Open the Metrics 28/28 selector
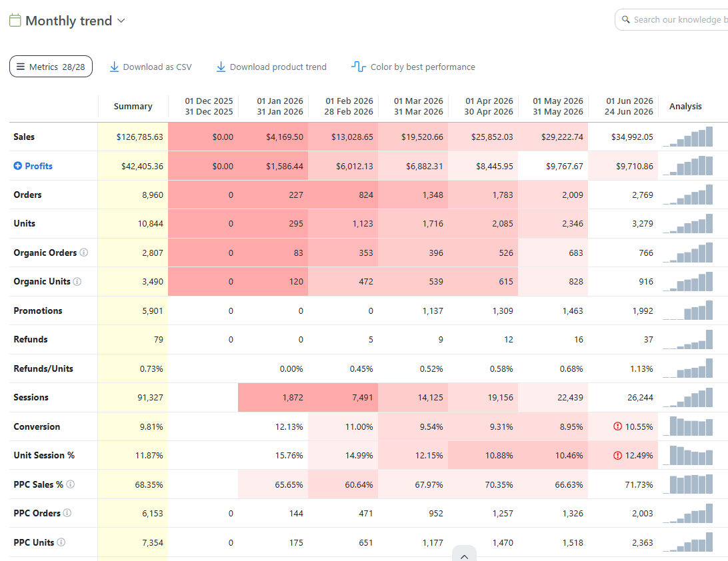728x561 pixels. 51,67
